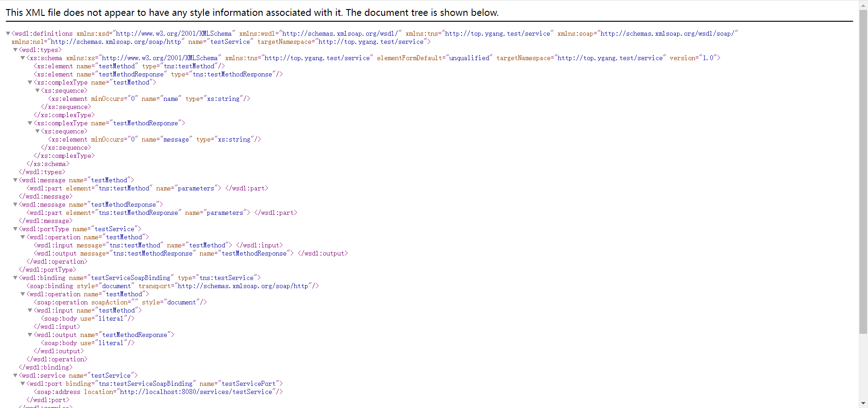The width and height of the screenshot is (868, 408).
Task: Click the vertical scrollbar thumb
Action: click(x=863, y=172)
